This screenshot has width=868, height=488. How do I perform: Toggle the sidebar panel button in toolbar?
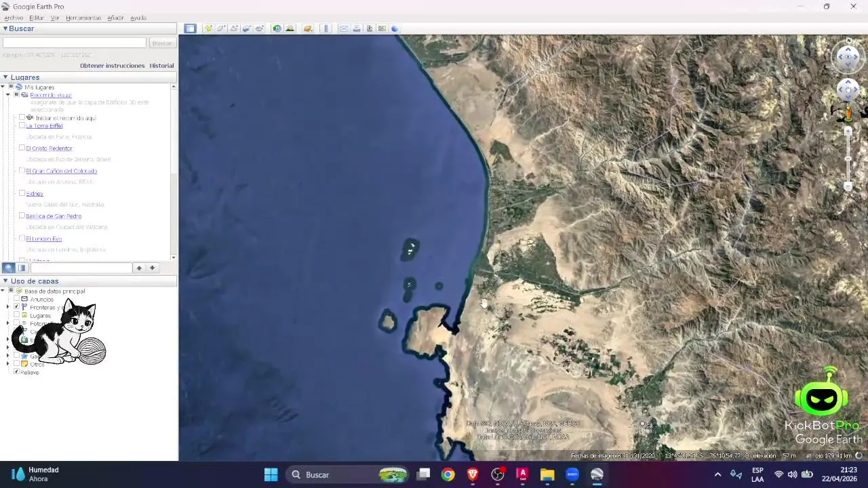point(190,28)
